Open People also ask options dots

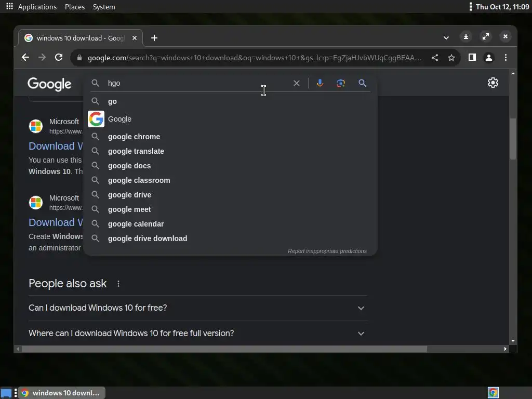coord(118,284)
